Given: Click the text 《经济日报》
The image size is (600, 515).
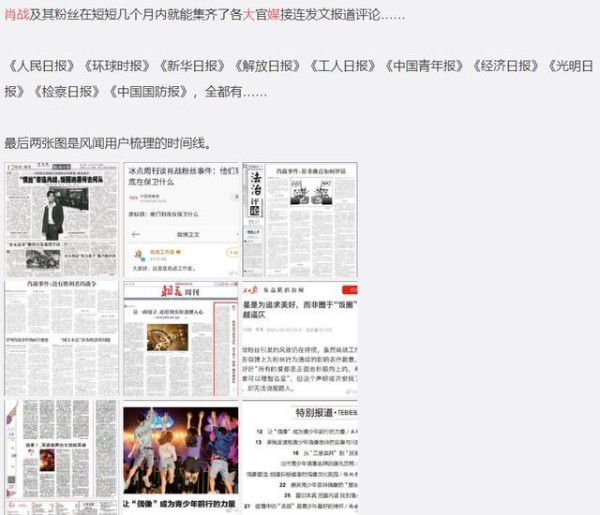Looking at the screenshot, I should click(505, 66).
